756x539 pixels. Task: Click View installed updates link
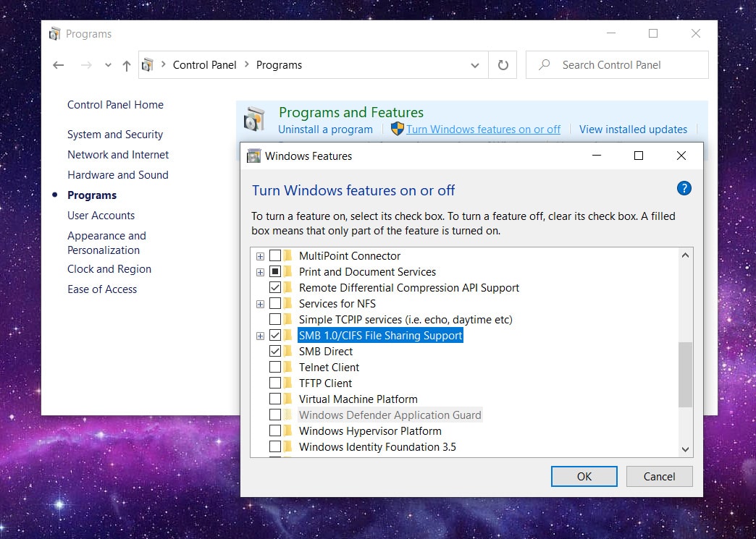point(633,129)
